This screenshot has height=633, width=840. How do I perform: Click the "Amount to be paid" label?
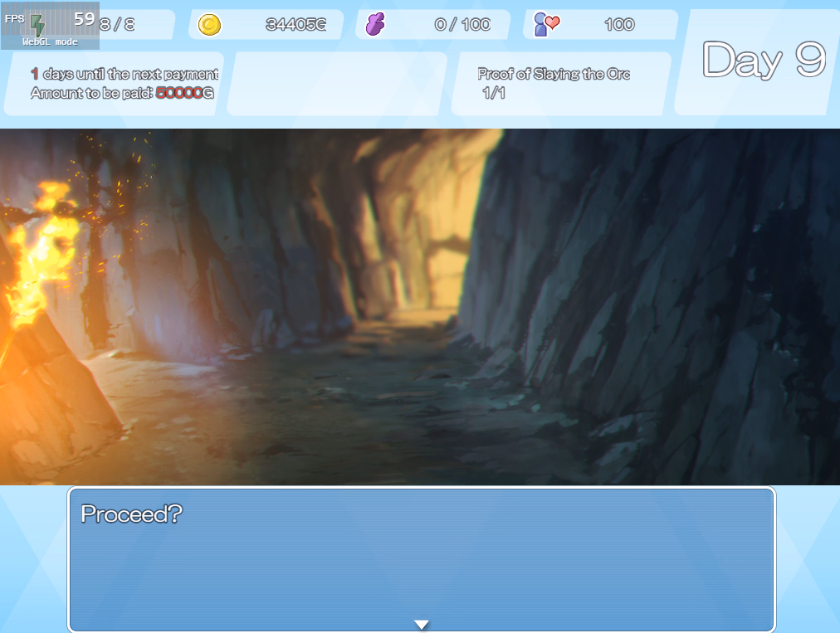click(x=91, y=93)
